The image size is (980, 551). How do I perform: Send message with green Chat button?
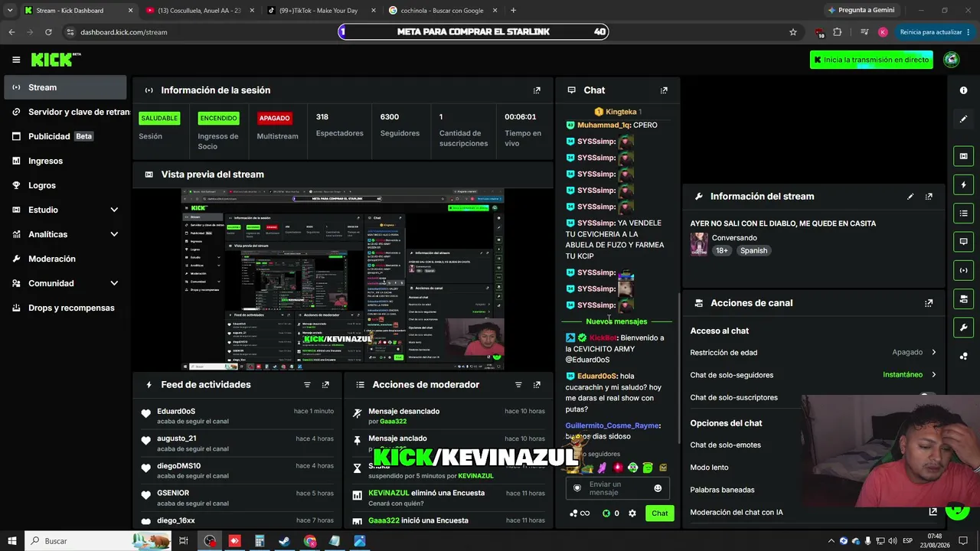660,514
